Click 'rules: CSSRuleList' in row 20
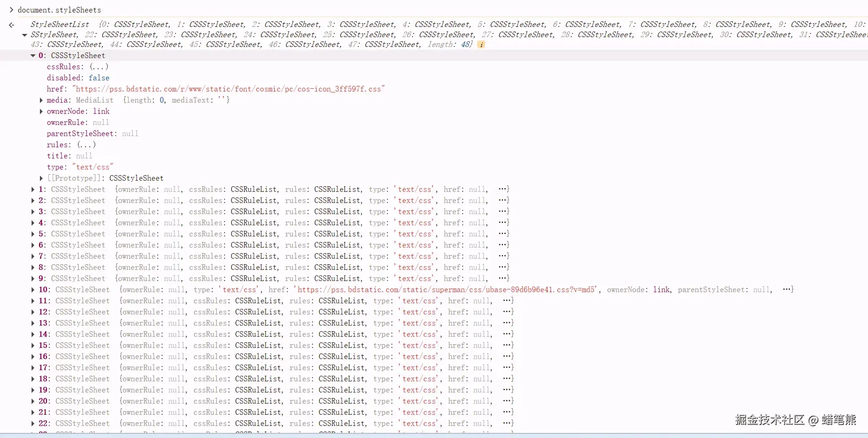Screen dimensions: 868x438 327,401
